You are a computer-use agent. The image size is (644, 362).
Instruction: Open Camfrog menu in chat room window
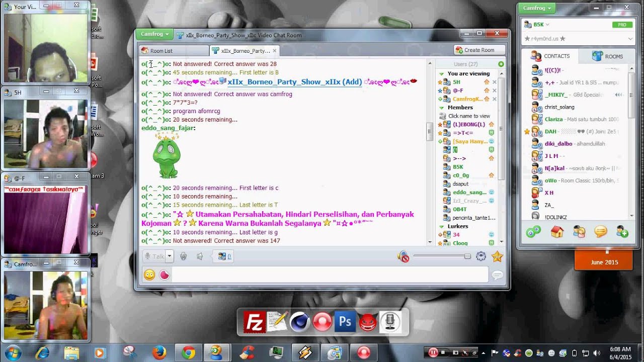click(155, 34)
